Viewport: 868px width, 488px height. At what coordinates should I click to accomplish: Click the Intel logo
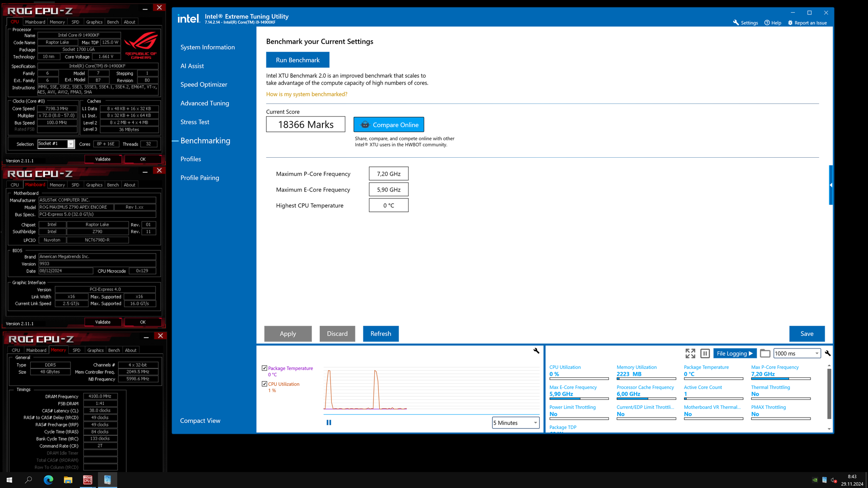click(x=189, y=19)
